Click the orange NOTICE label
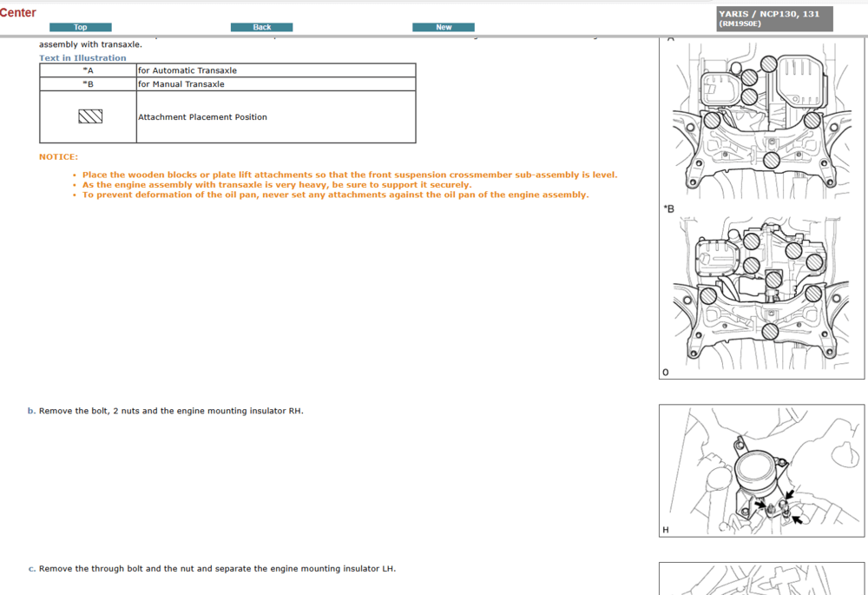Image resolution: width=868 pixels, height=595 pixels. point(58,157)
